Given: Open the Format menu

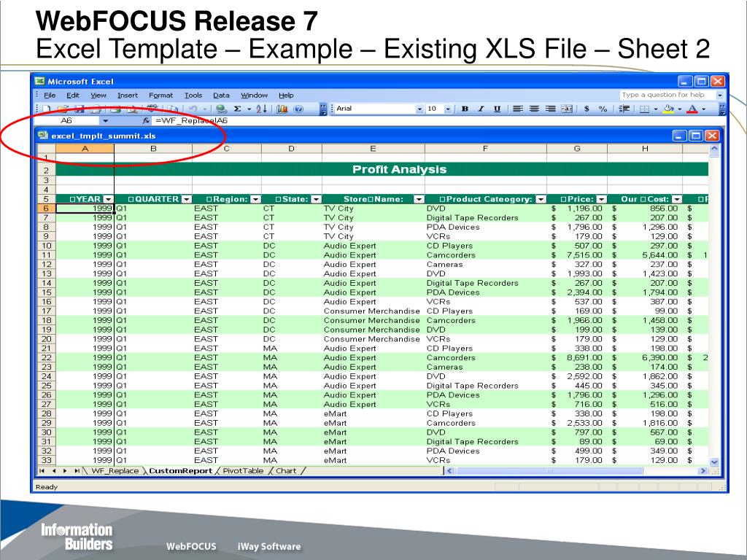Looking at the screenshot, I should click(x=161, y=96).
